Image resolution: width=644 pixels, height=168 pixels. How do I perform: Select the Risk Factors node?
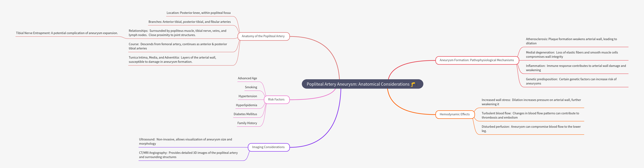[276, 99]
